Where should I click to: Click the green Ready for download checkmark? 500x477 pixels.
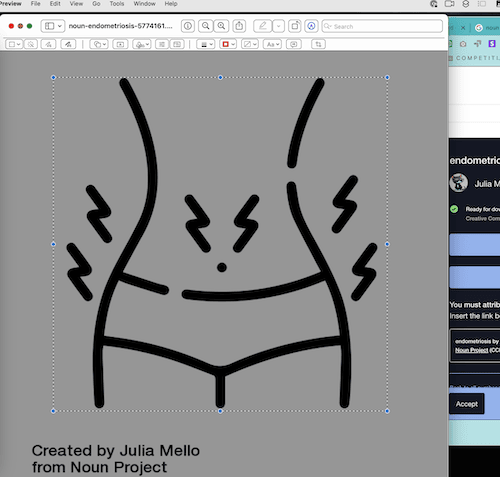pyautogui.click(x=454, y=209)
